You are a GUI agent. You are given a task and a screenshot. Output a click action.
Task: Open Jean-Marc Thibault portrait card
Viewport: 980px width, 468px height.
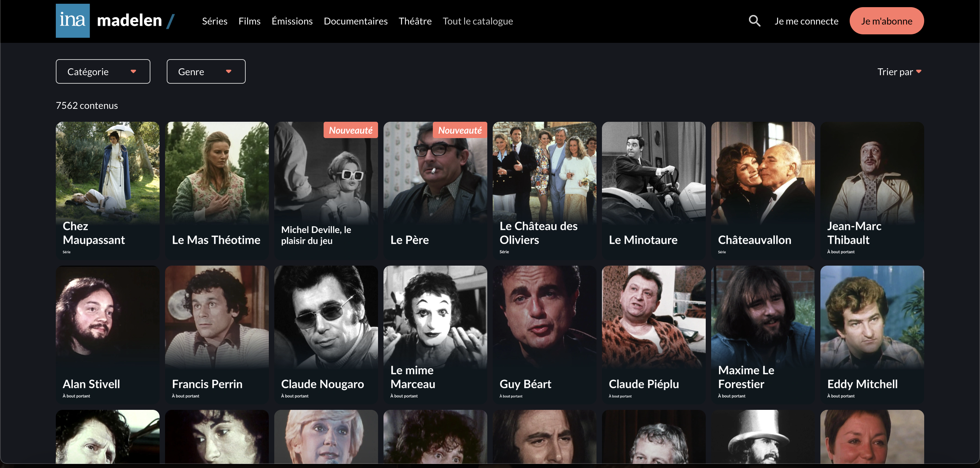coord(872,191)
